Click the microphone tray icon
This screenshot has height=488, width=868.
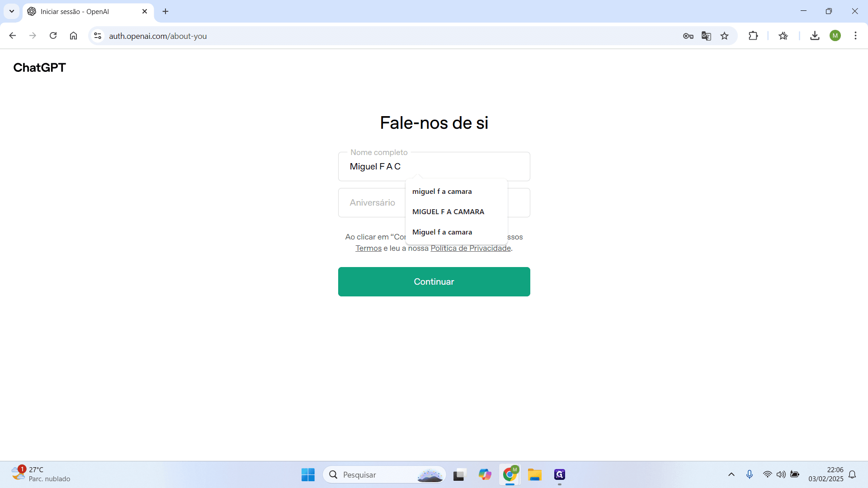[750, 474]
